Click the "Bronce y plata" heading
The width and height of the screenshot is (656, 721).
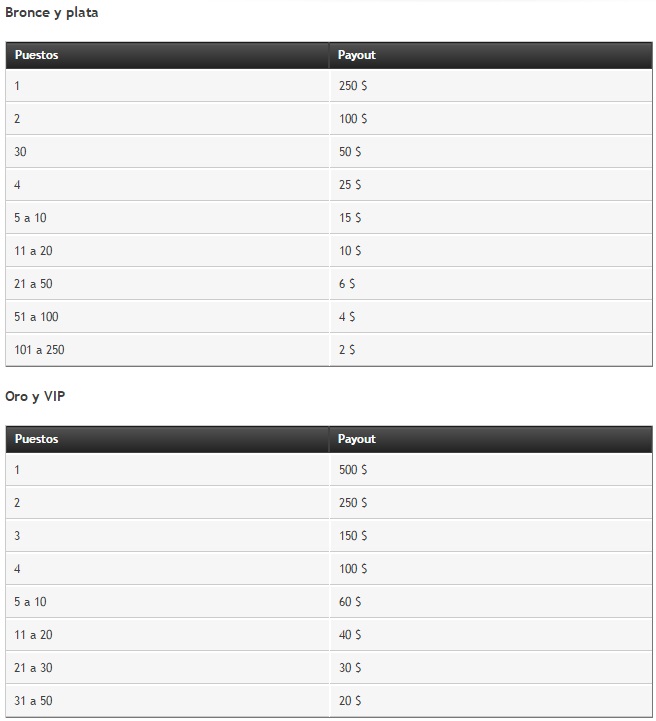(52, 13)
